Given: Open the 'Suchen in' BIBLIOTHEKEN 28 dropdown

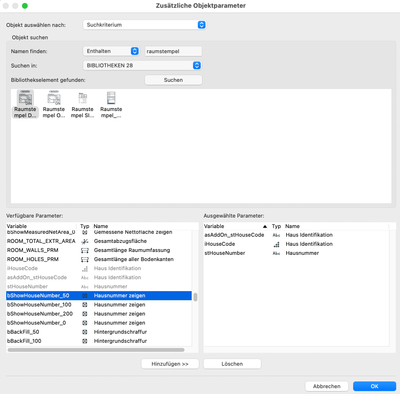Looking at the screenshot, I should [x=142, y=65].
